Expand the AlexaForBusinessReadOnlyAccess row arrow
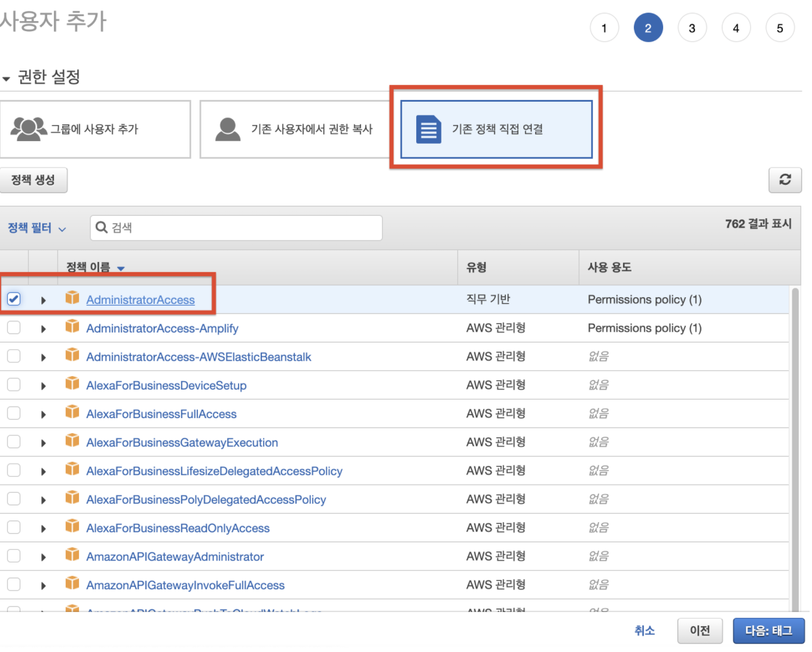 (x=43, y=529)
